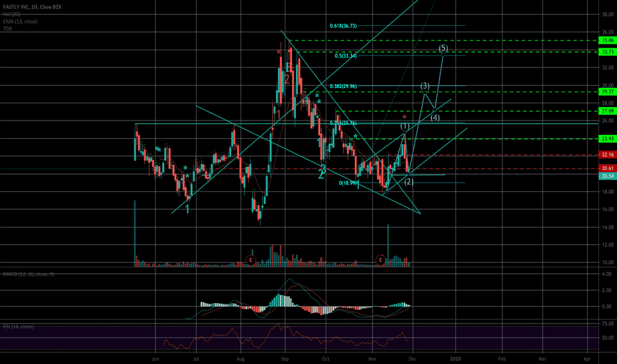Select the 0.382(29.96) Fibonacci level label

click(343, 86)
